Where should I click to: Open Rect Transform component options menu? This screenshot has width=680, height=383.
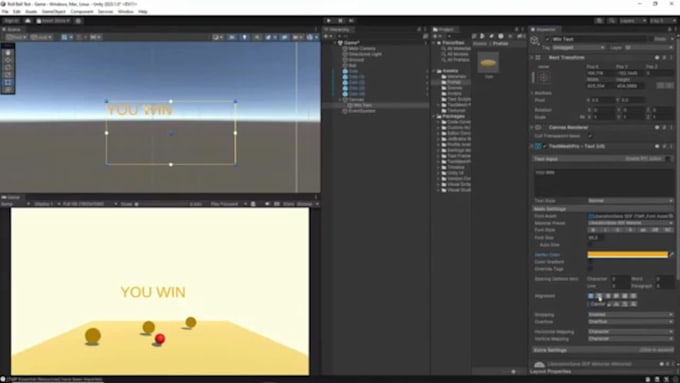(672, 57)
